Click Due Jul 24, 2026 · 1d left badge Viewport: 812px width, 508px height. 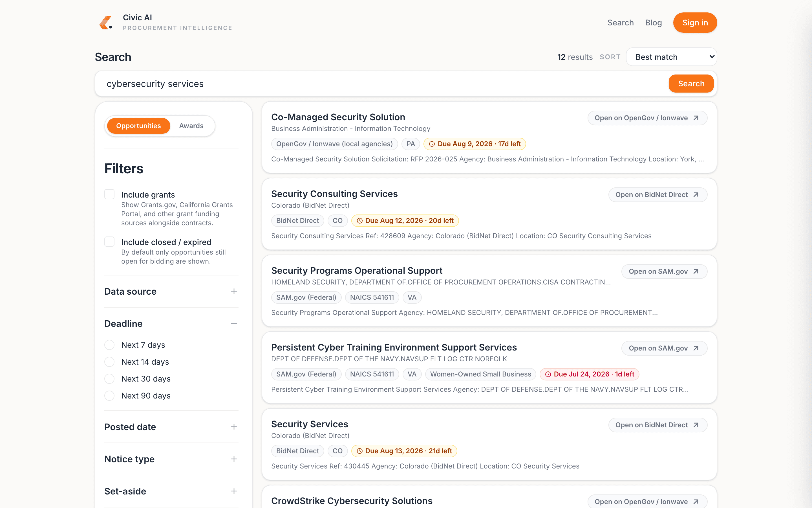point(589,374)
